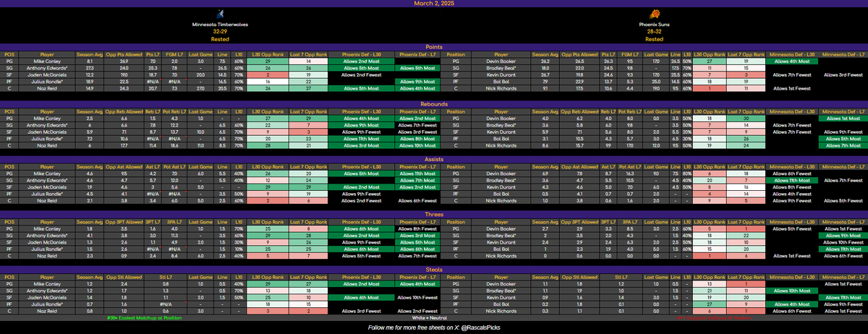Click Rested status under Suns record
This screenshot has height=334, width=868.
(x=654, y=40)
